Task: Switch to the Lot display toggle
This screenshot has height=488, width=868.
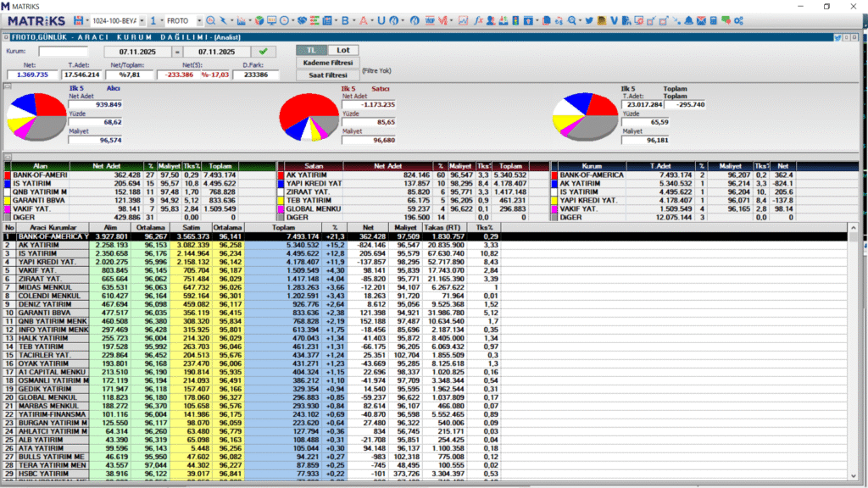Action: point(343,51)
